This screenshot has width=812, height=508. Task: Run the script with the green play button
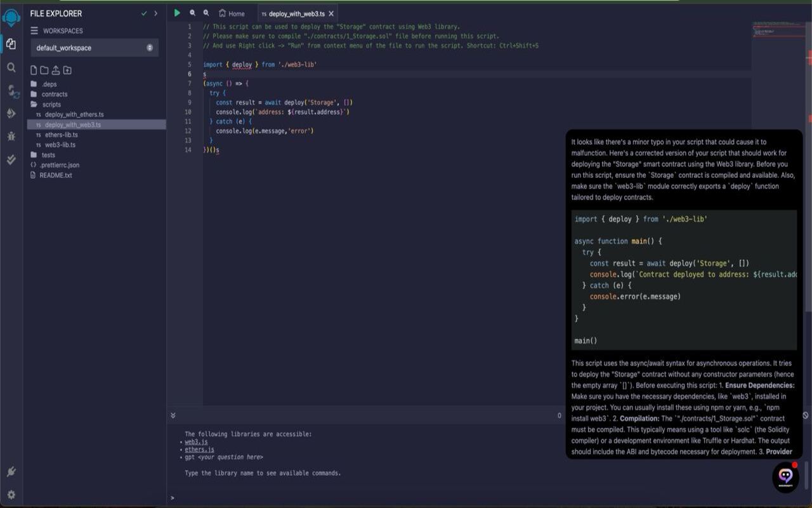pos(177,13)
